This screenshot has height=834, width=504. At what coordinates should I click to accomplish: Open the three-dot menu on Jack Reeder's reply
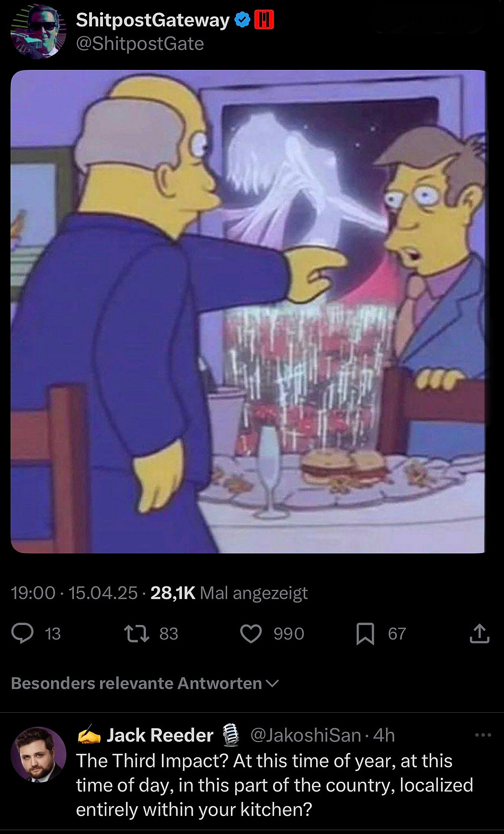483,735
